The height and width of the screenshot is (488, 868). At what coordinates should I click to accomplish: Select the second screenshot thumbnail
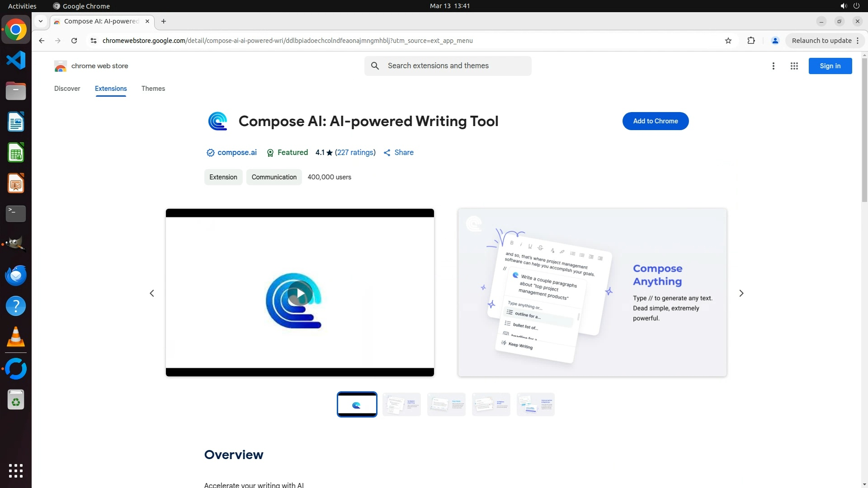[401, 404]
